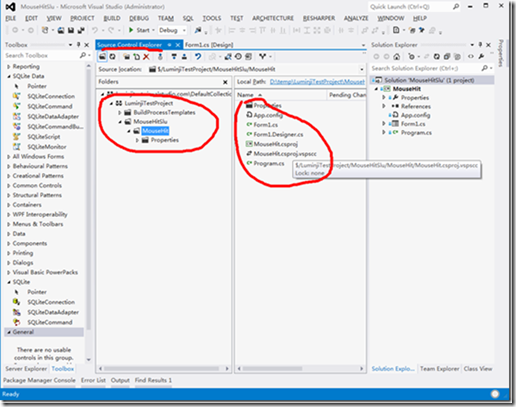Open the Local Path link
516x407 pixels.
(317, 82)
